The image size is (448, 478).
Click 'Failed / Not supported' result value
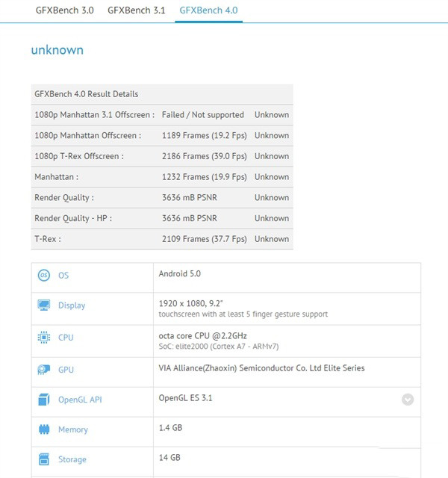pos(202,115)
